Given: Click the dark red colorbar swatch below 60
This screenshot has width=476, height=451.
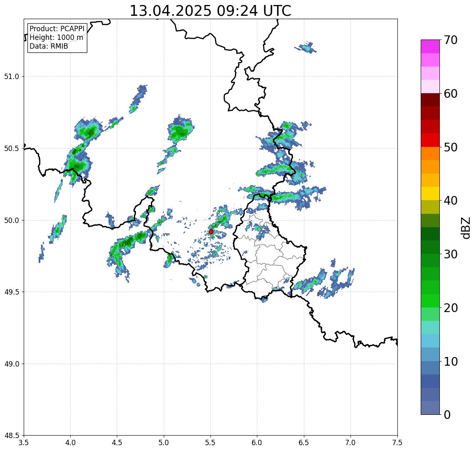Looking at the screenshot, I should pos(430,100).
